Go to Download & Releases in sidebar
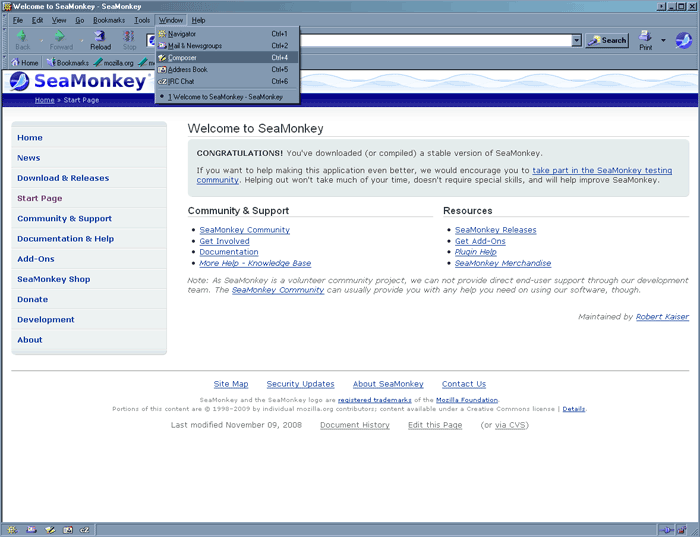The width and height of the screenshot is (700, 537). 63,178
